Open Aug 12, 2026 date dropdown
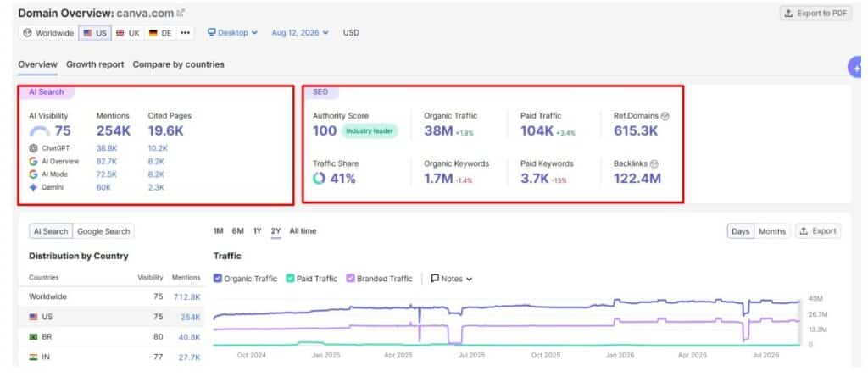 [300, 33]
